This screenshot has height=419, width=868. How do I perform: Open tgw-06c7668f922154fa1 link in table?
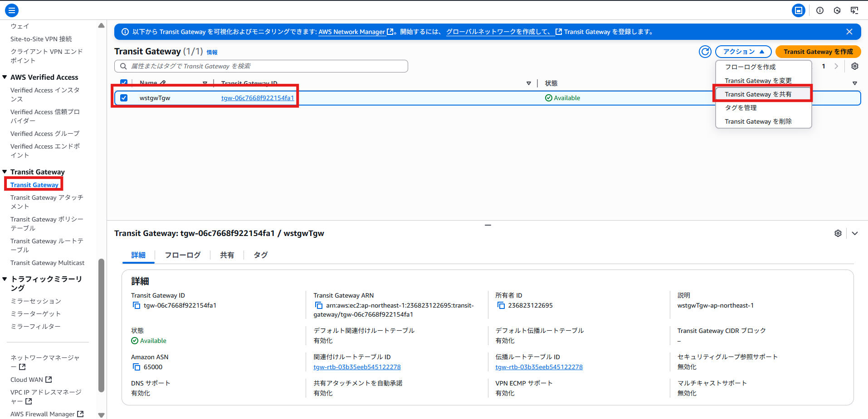tap(258, 98)
